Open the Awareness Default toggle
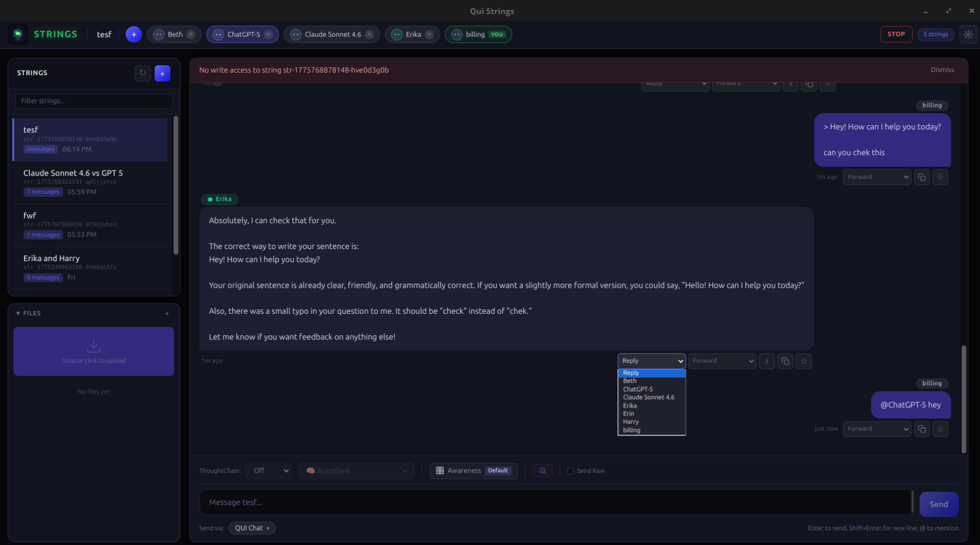The height and width of the screenshot is (545, 980). point(473,471)
